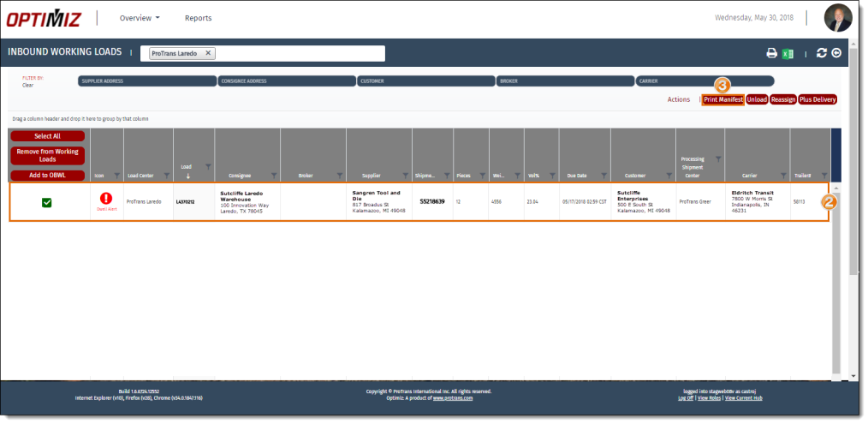Export loads with the Excel icon
The width and height of the screenshot is (868, 424).
[788, 53]
